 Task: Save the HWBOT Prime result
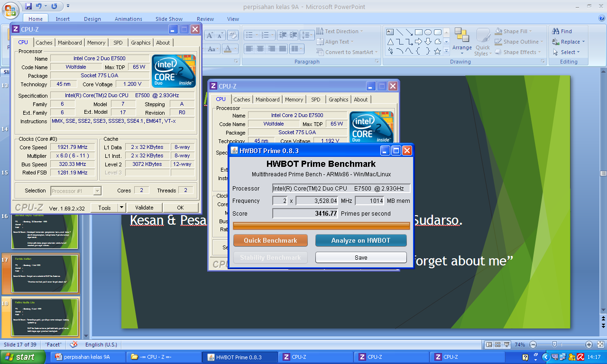tap(361, 257)
